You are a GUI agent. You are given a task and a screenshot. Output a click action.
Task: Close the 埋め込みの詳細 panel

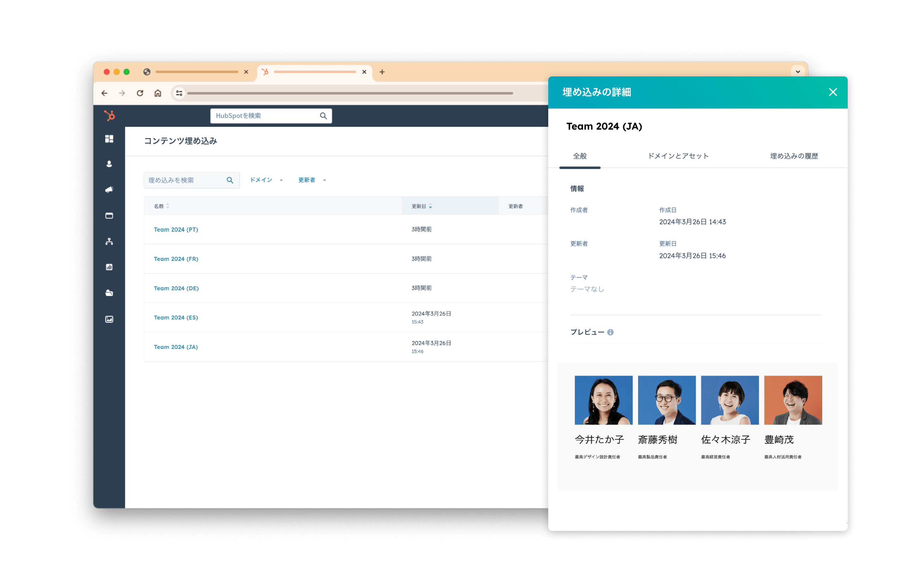[x=833, y=92]
